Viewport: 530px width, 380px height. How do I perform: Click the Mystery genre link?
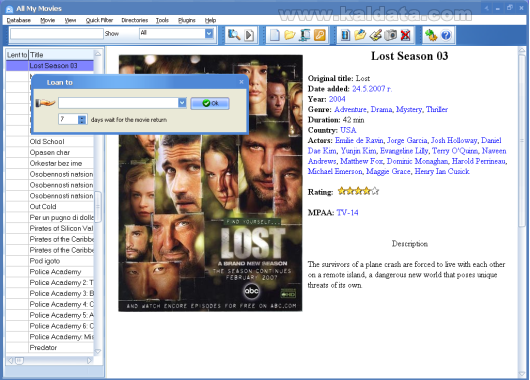click(409, 109)
